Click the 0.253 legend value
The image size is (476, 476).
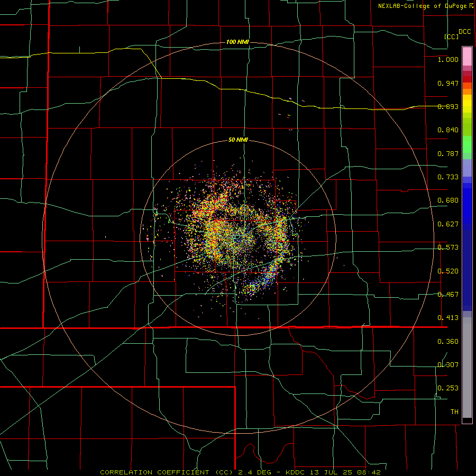pyautogui.click(x=448, y=388)
